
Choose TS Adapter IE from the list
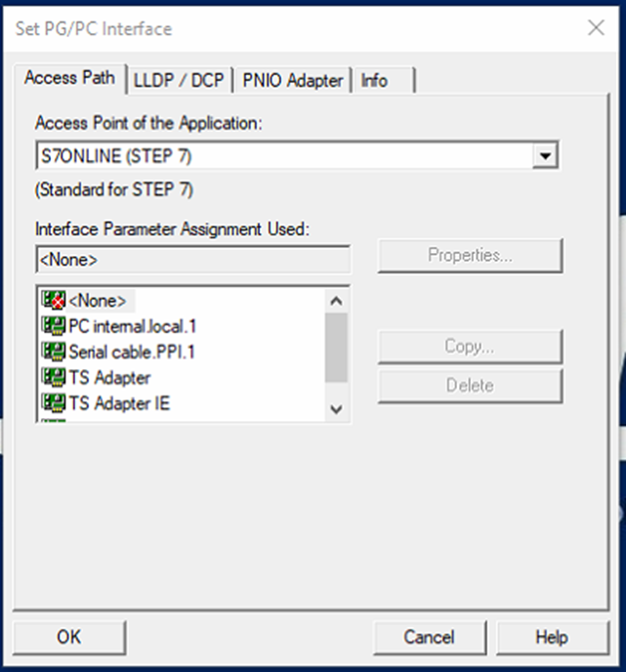pyautogui.click(x=119, y=401)
